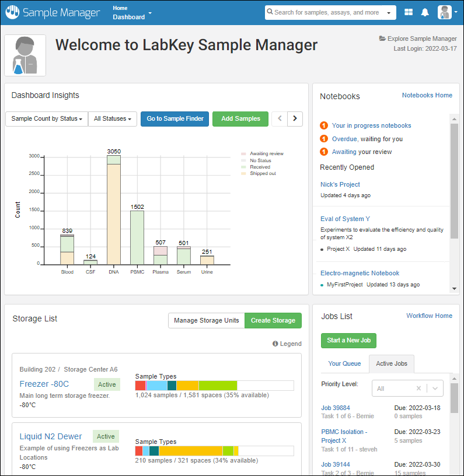The width and height of the screenshot is (464, 476).
Task: Open the Freezer -80C storage link
Action: tap(44, 384)
